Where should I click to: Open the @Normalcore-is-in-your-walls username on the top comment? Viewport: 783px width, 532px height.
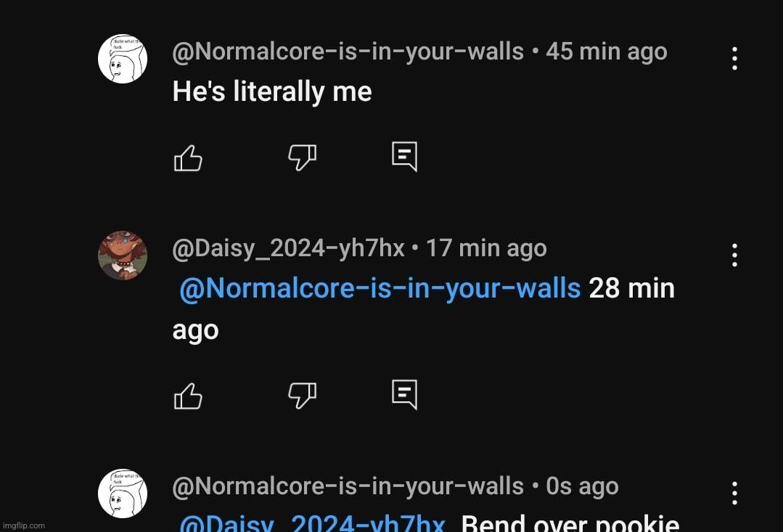348,52
